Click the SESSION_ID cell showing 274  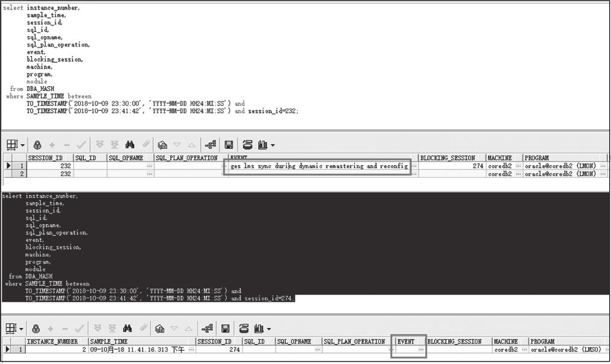coord(218,350)
